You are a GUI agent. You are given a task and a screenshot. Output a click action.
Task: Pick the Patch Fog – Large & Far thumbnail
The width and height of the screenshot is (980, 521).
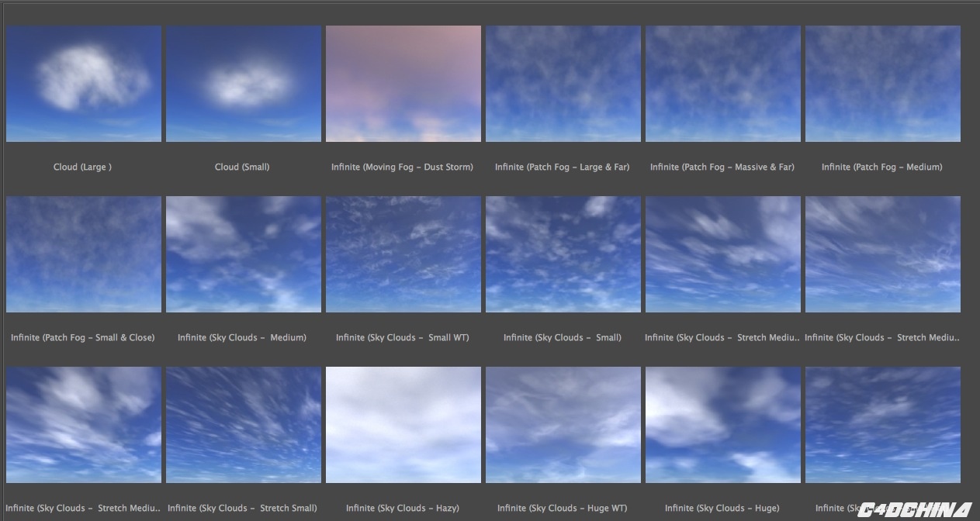point(563,84)
